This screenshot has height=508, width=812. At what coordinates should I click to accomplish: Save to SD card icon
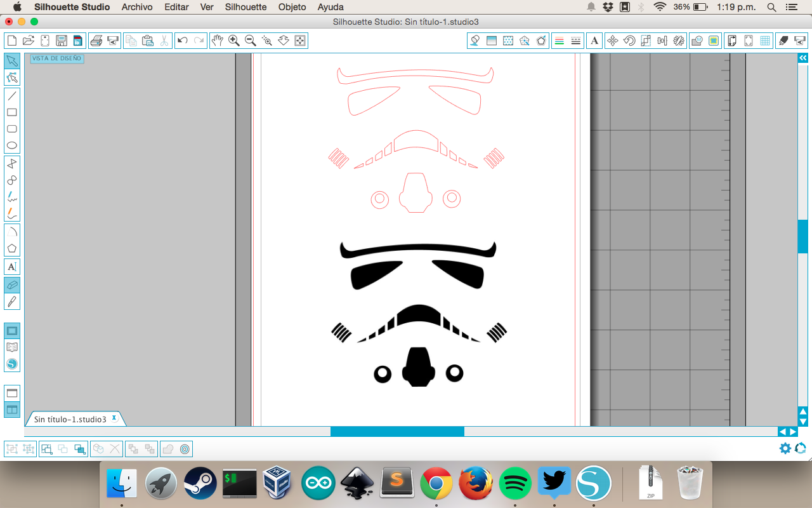coord(77,41)
